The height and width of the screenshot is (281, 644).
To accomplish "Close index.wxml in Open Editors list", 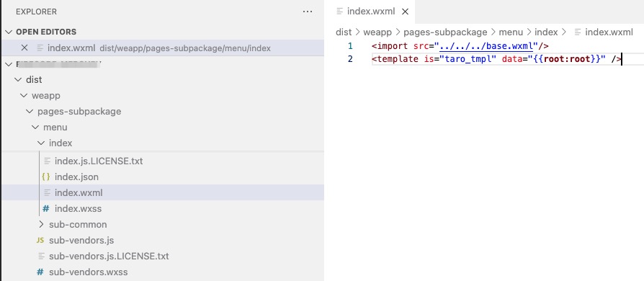I will pyautogui.click(x=24, y=48).
